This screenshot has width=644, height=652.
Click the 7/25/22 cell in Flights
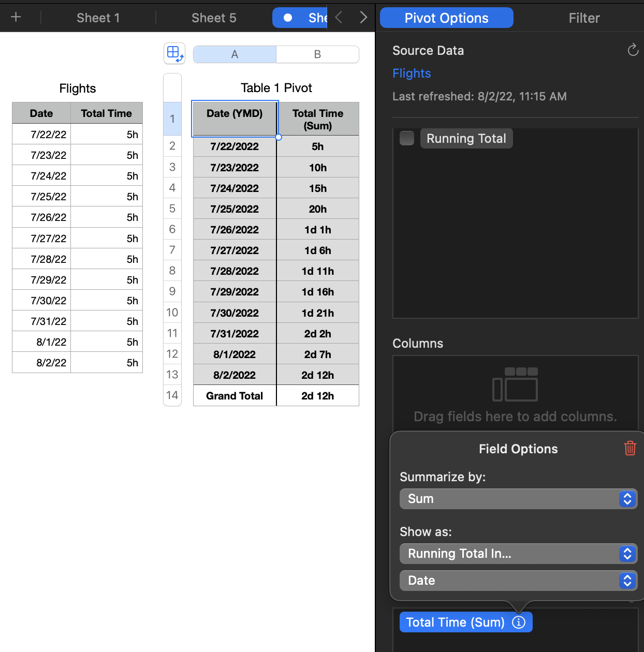(41, 197)
